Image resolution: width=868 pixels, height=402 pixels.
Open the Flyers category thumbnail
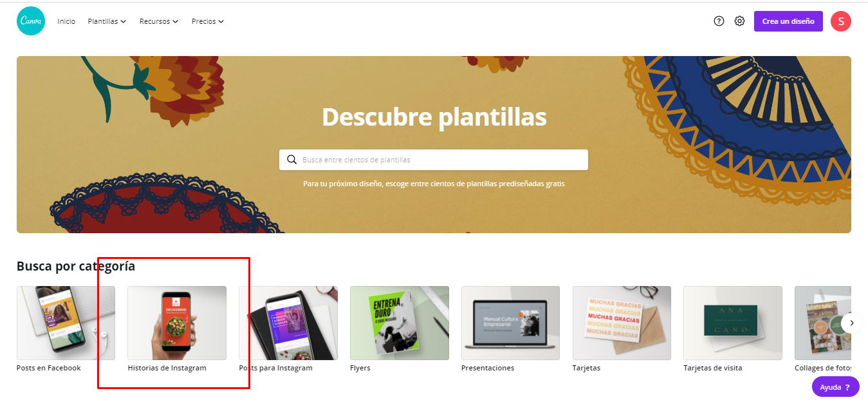pyautogui.click(x=400, y=323)
